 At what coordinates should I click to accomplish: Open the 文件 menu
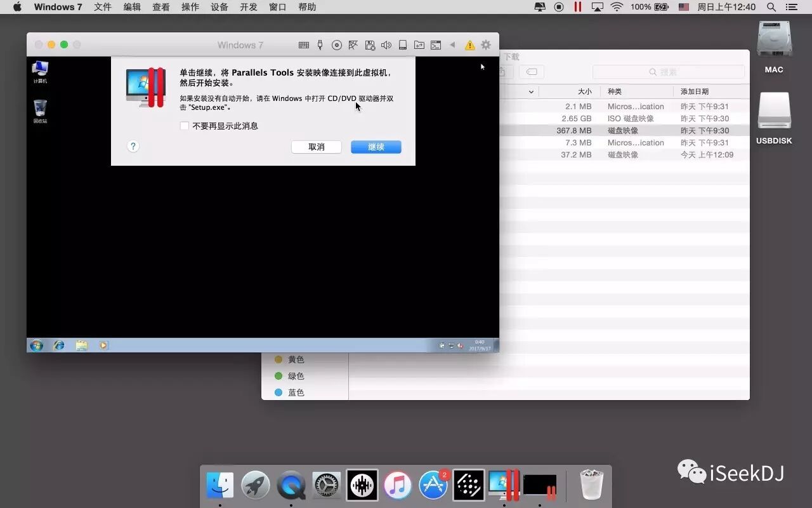coord(103,7)
